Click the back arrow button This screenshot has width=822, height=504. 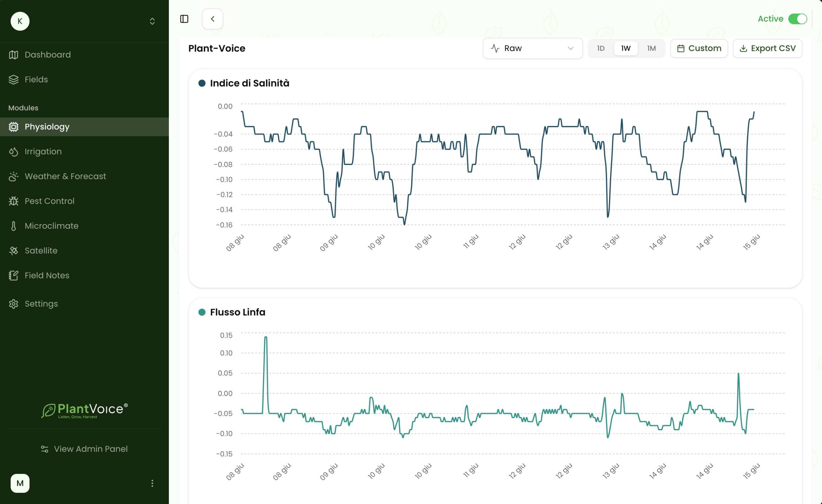pos(213,19)
